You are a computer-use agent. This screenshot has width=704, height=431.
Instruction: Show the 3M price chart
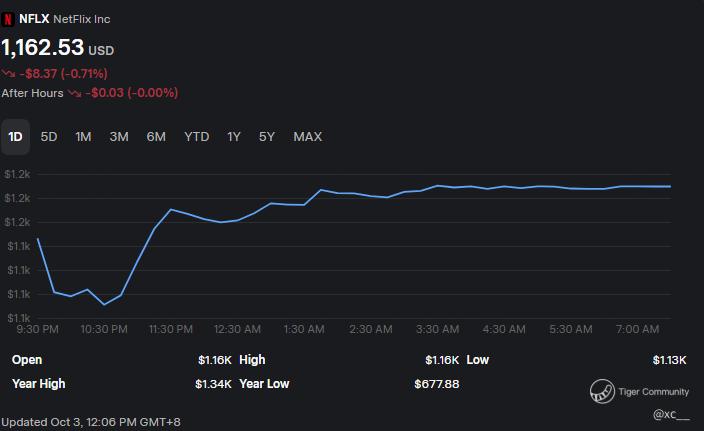point(119,137)
